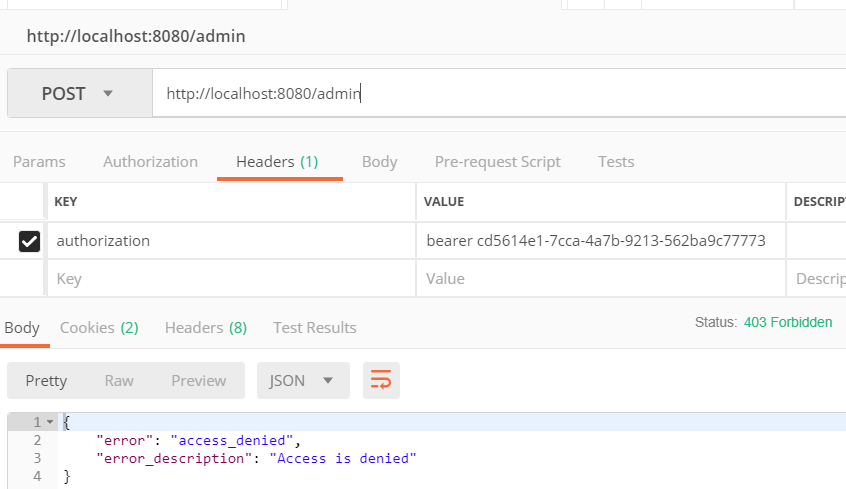The image size is (846, 489).
Task: Select the request Headers (1) tab
Action: (277, 161)
